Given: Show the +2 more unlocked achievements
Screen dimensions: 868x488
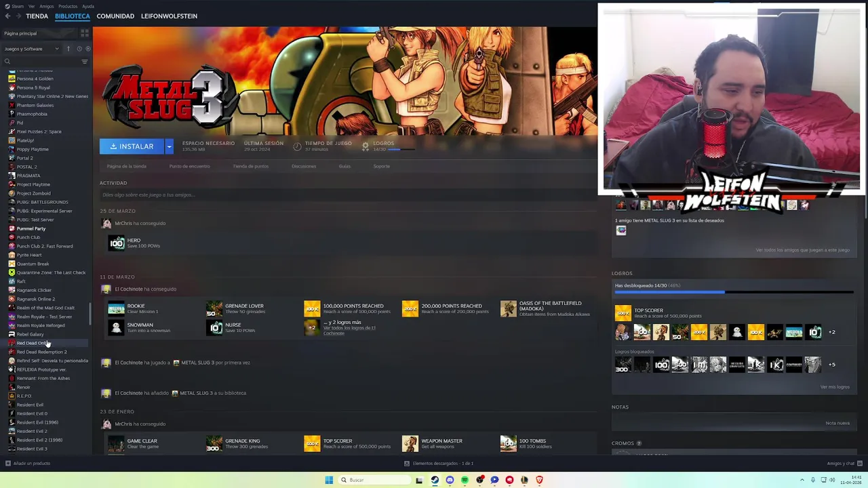Looking at the screenshot, I should click(832, 332).
